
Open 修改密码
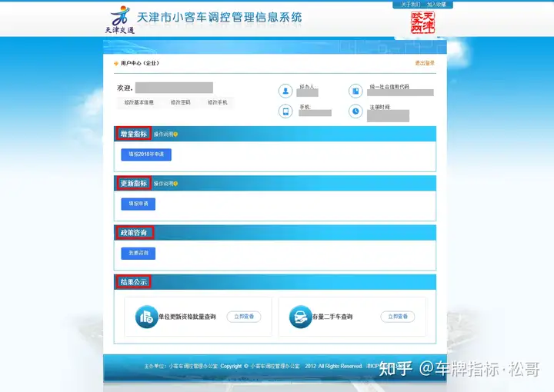coord(181,102)
